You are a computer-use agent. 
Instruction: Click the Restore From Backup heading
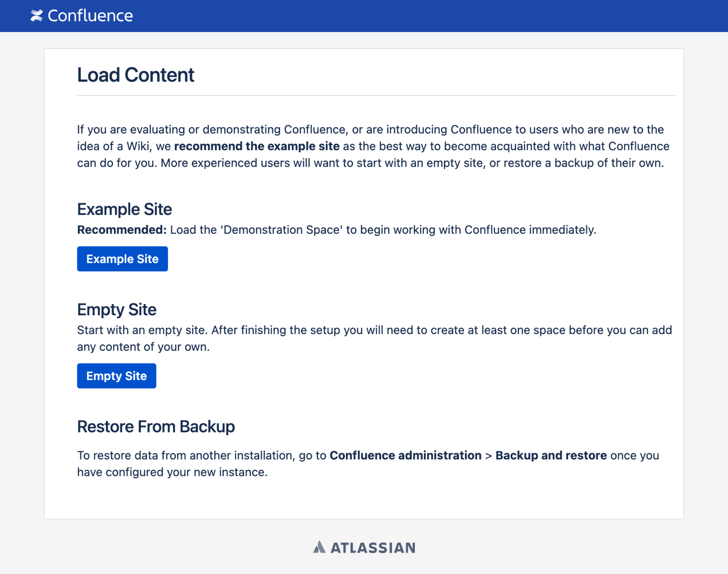click(156, 427)
